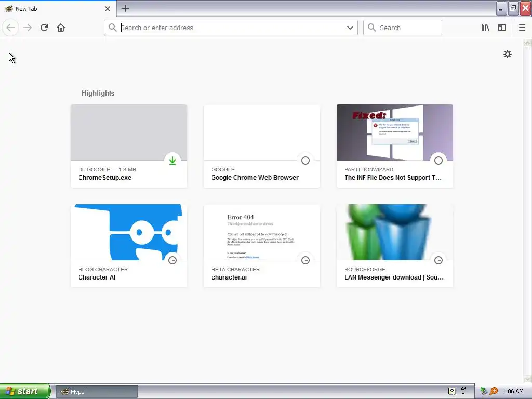The image size is (532, 399).
Task: Click the Forward navigation arrow
Action: pos(28,28)
